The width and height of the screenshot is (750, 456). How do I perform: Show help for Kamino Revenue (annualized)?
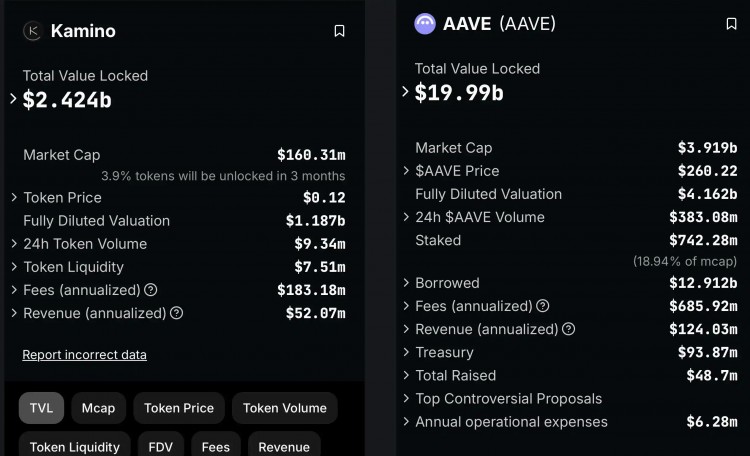pyautogui.click(x=176, y=313)
